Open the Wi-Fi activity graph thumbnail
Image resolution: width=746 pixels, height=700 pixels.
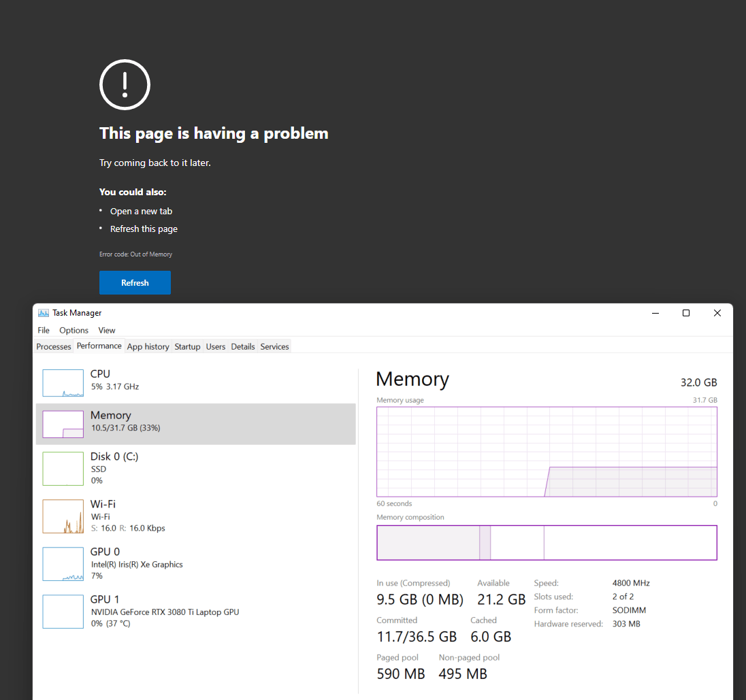point(63,516)
